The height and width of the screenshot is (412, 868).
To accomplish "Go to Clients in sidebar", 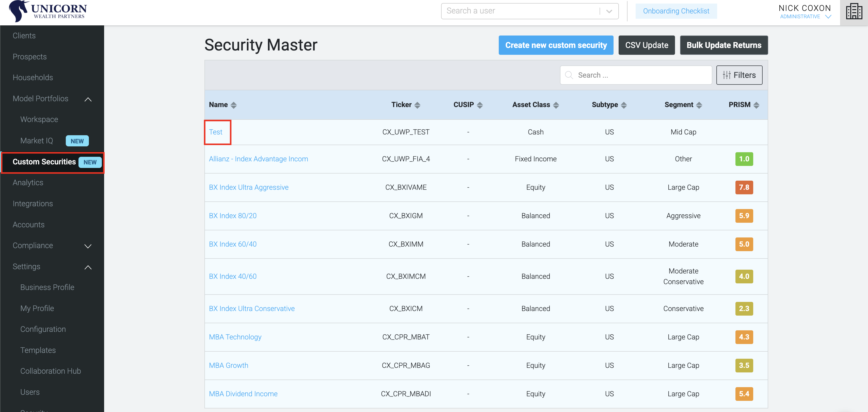I will point(24,36).
